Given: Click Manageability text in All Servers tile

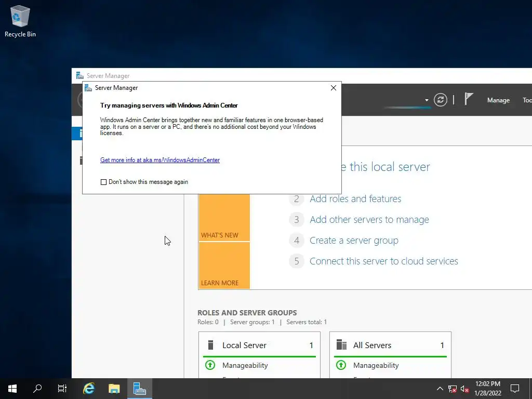Looking at the screenshot, I should [376, 365].
